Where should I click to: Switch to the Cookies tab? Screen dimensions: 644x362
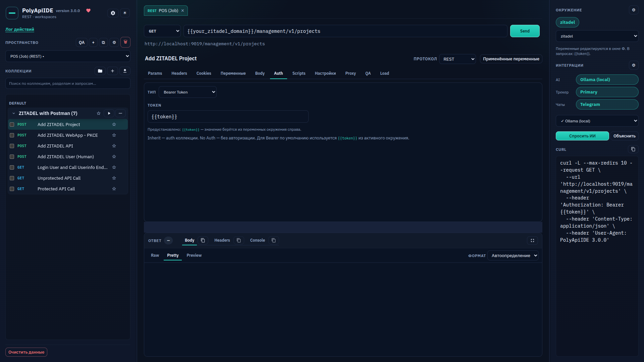[x=204, y=73]
